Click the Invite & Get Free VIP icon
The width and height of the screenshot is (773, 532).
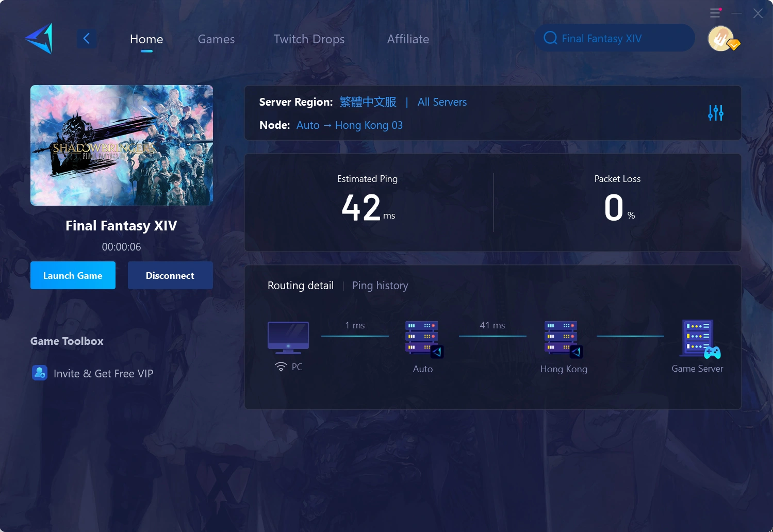click(x=40, y=373)
